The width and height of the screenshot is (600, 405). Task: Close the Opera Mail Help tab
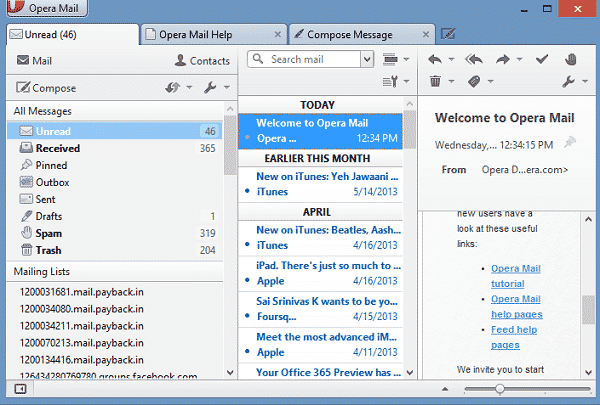(278, 34)
